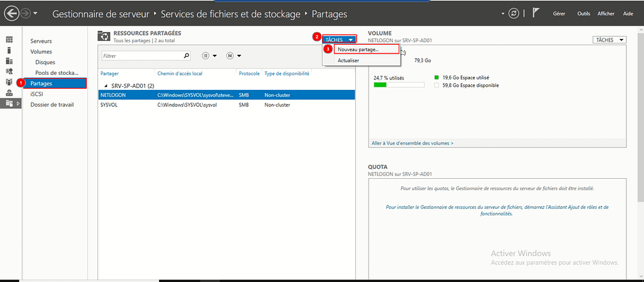Viewport: 644px width, 282px height.
Task: Open the Outils menu
Action: coord(584,13)
